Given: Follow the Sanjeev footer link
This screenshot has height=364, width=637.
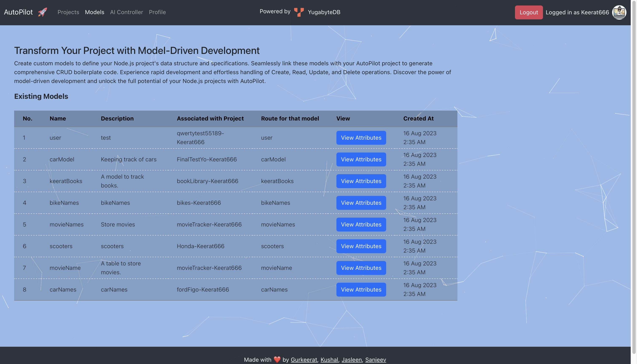Looking at the screenshot, I should [x=375, y=360].
